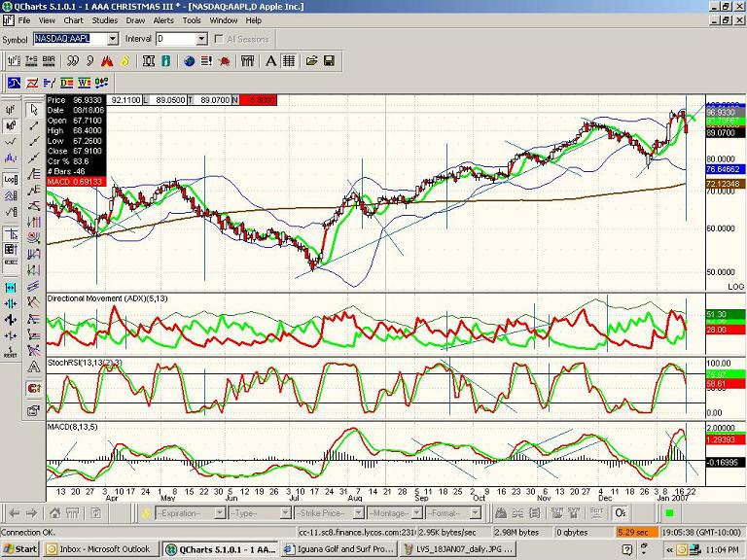Click the forward arrow navigation icon

coord(31,513)
